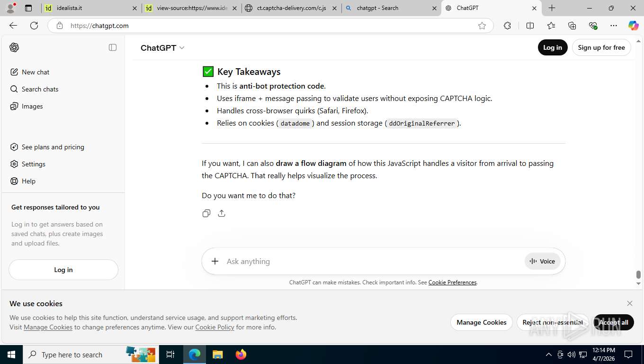Screen dimensions: 644x364
Task: Reload the page
Action: point(34,26)
